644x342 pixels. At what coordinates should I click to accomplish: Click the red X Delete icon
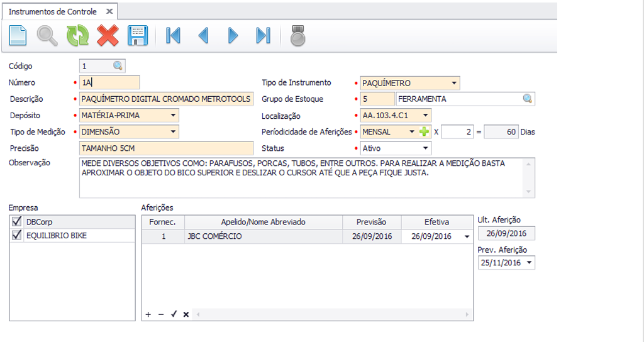tap(108, 35)
